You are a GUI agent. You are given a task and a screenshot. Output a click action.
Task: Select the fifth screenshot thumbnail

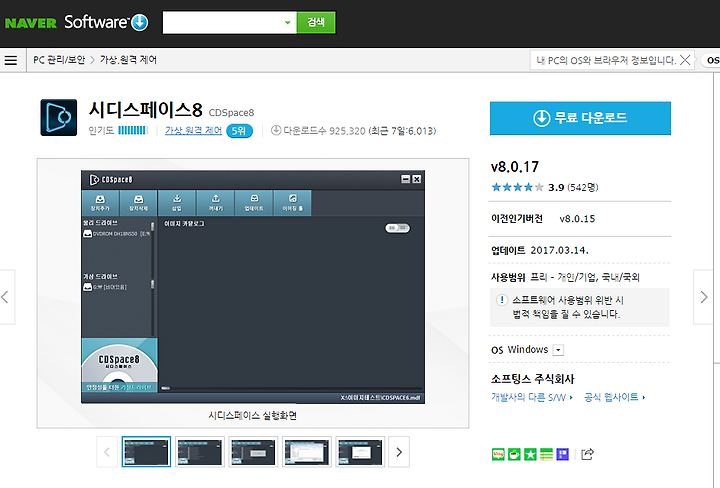pos(360,452)
